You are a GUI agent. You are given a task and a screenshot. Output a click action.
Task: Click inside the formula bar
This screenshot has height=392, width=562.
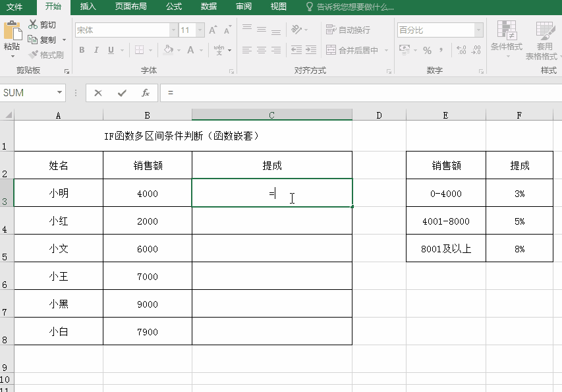click(x=361, y=93)
